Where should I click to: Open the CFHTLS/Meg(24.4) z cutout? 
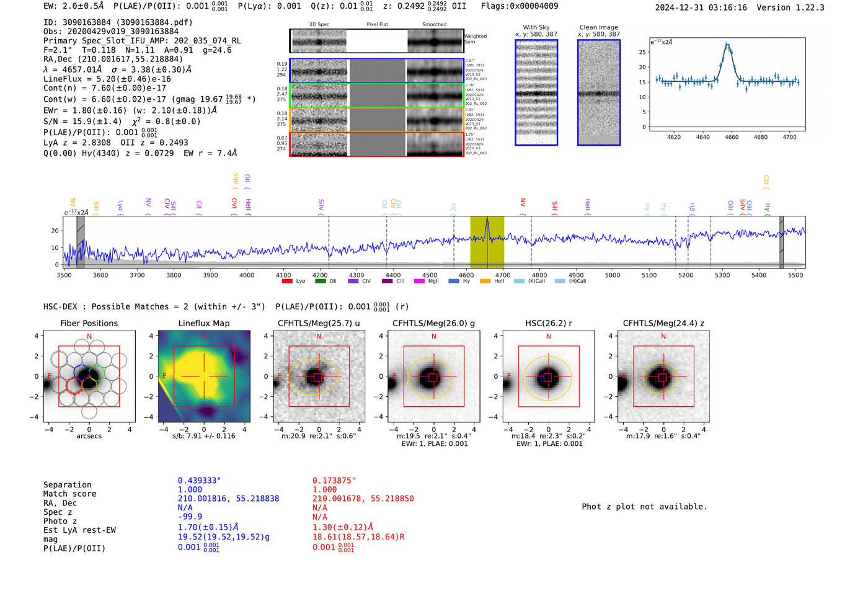663,376
